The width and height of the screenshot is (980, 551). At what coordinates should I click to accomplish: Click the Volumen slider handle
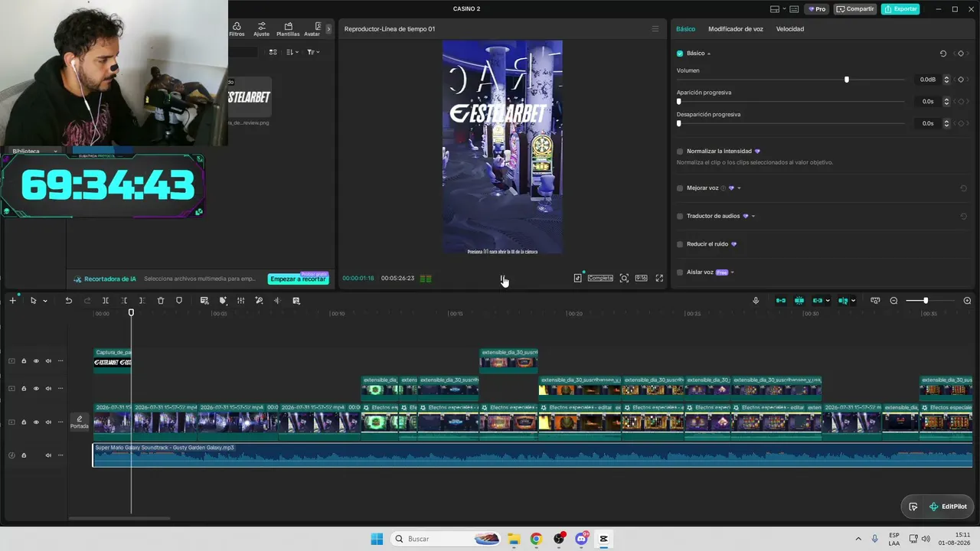click(846, 80)
